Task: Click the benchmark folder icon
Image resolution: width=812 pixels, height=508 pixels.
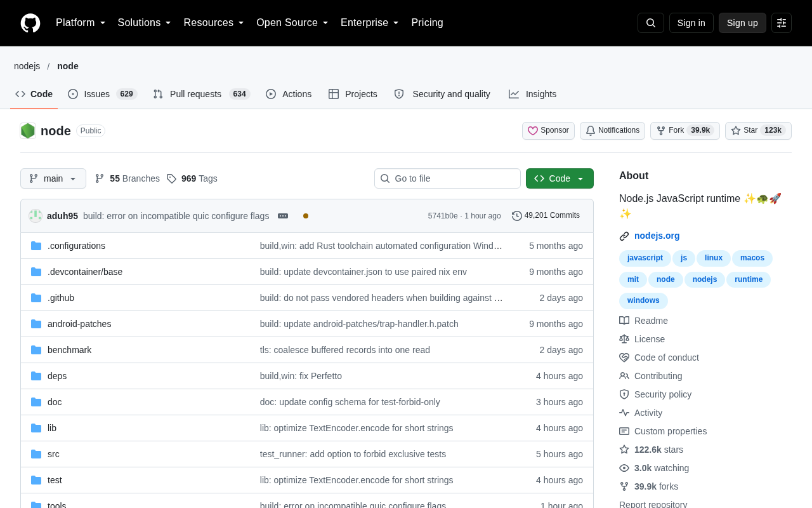Action: pyautogui.click(x=36, y=350)
